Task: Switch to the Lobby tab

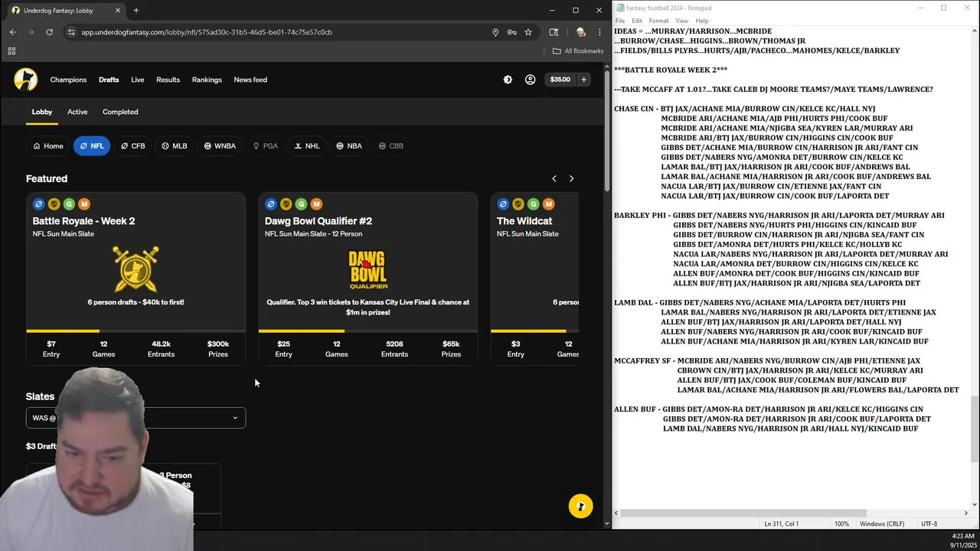Action: 42,112
